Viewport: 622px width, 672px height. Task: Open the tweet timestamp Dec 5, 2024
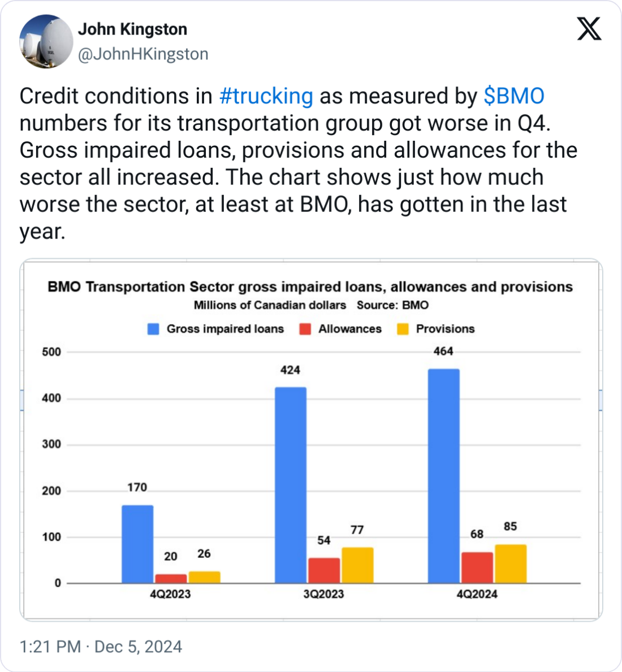coord(101,647)
